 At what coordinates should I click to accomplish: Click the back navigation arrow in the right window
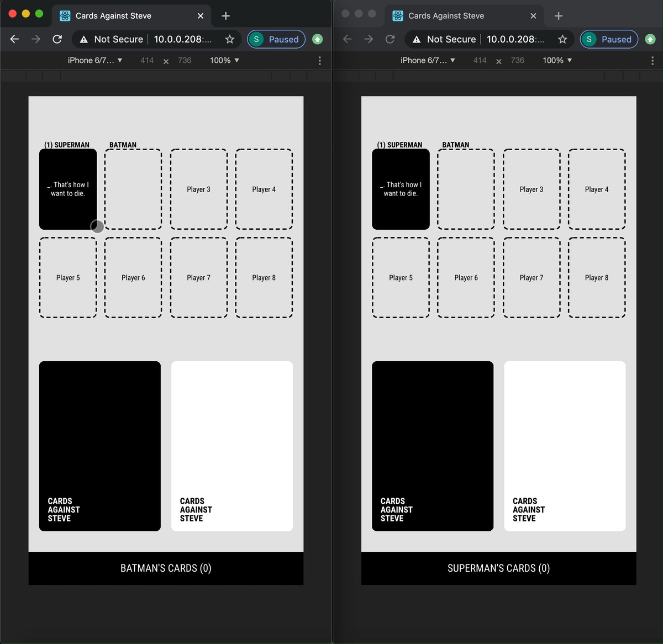pos(346,39)
